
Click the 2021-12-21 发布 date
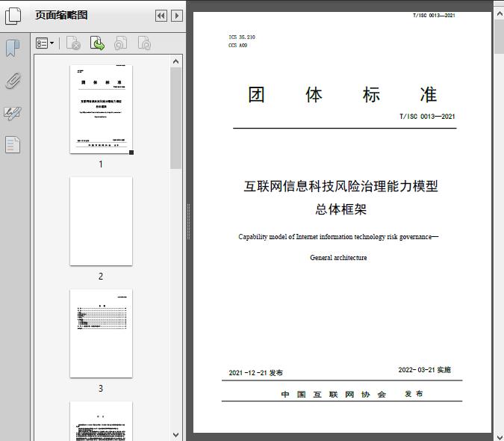[256, 373]
